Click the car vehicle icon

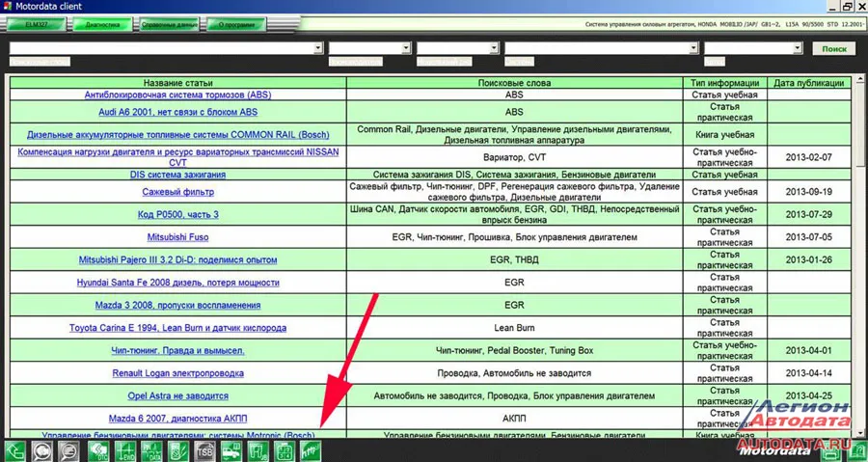point(231,451)
